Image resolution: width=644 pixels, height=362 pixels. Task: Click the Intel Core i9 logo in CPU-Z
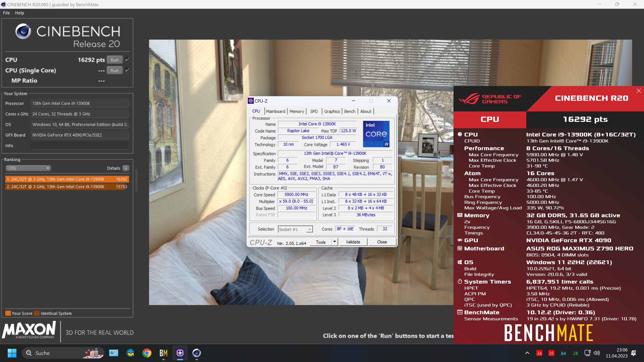pyautogui.click(x=376, y=134)
